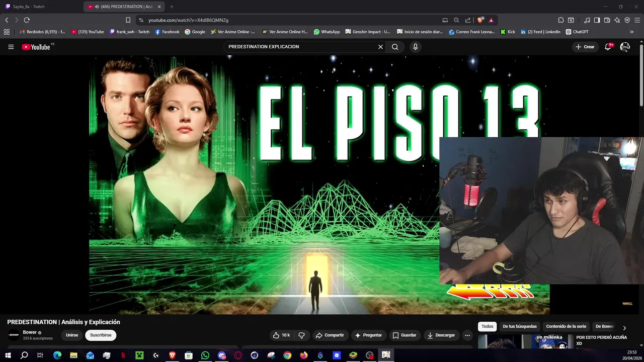The height and width of the screenshot is (362, 644).
Task: Share this page from the address bar
Action: coord(468,20)
